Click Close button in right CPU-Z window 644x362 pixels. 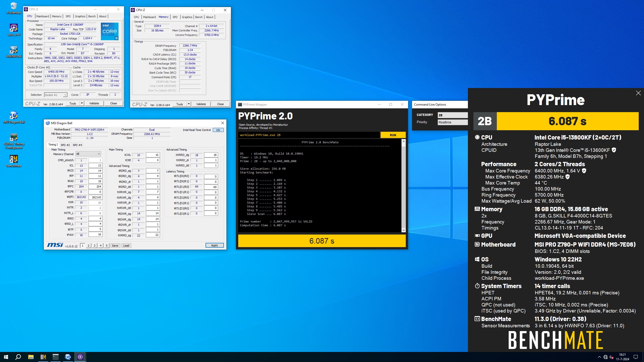220,104
